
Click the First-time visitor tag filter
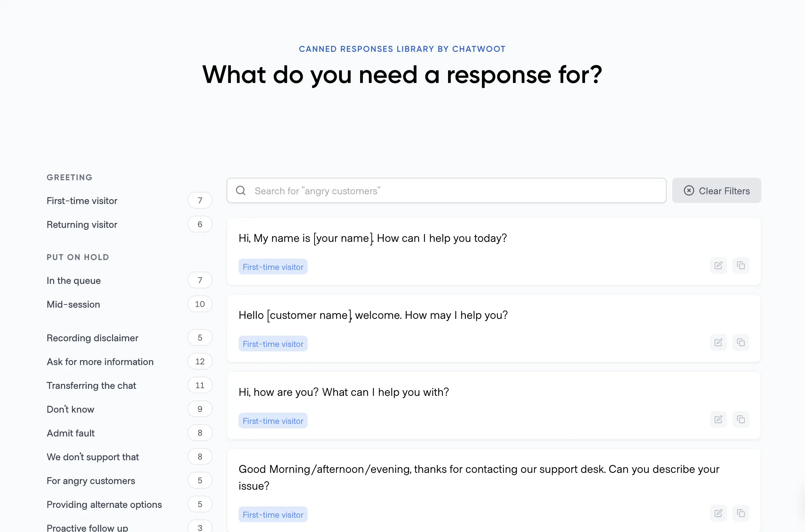click(82, 201)
